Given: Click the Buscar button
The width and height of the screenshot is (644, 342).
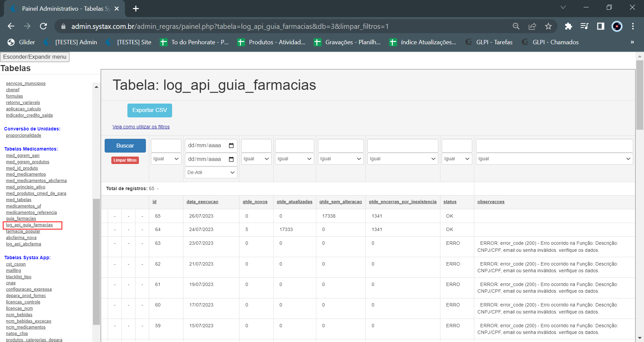Looking at the screenshot, I should (x=125, y=146).
